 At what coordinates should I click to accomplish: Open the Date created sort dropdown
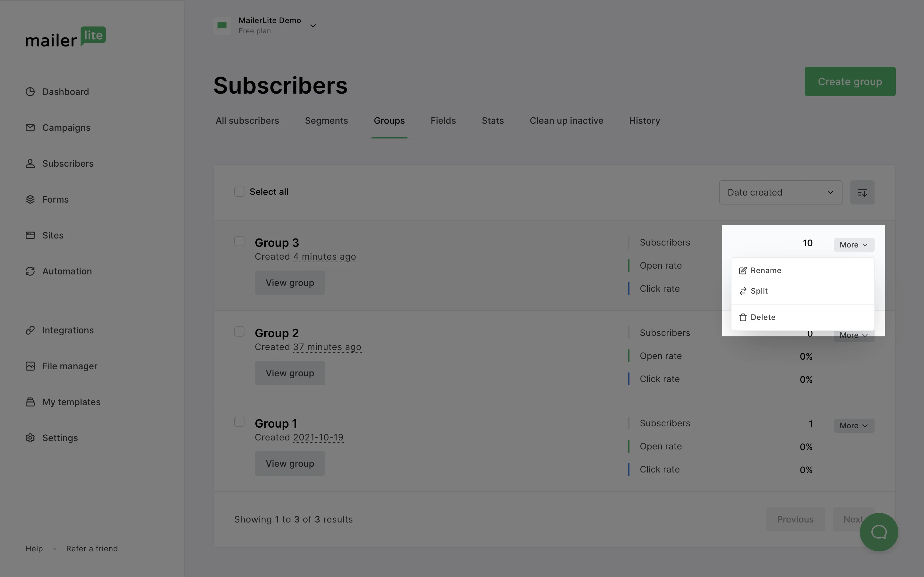pos(780,192)
